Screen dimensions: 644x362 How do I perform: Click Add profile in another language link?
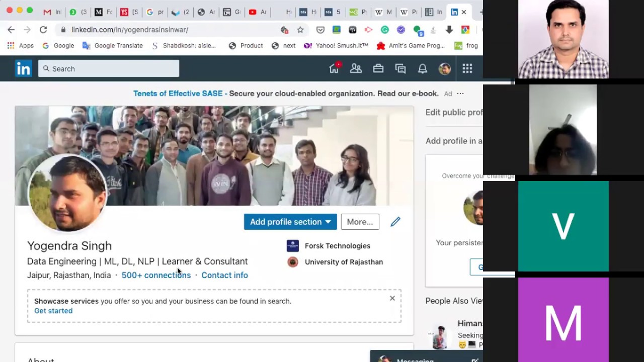pyautogui.click(x=454, y=141)
